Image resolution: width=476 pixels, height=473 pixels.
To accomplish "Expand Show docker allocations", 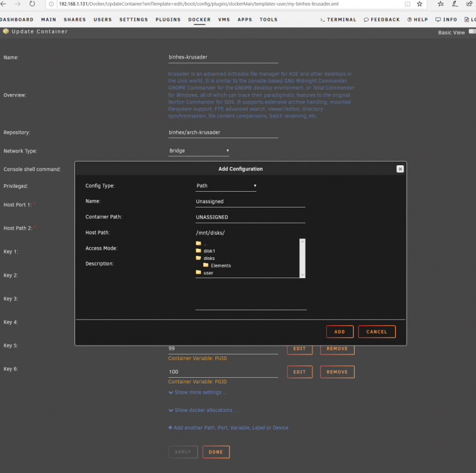I will coord(203,410).
